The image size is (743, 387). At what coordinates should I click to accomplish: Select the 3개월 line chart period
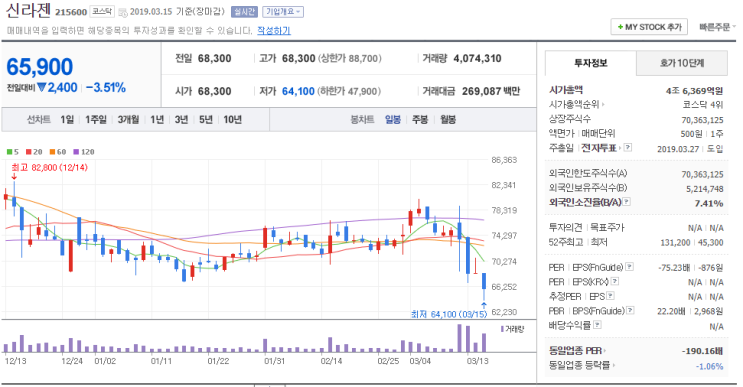click(128, 120)
